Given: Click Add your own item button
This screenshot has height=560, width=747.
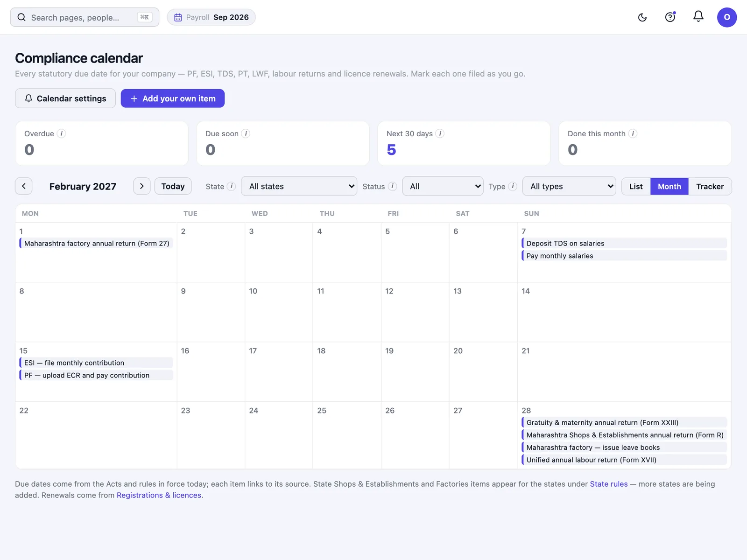Looking at the screenshot, I should tap(173, 98).
